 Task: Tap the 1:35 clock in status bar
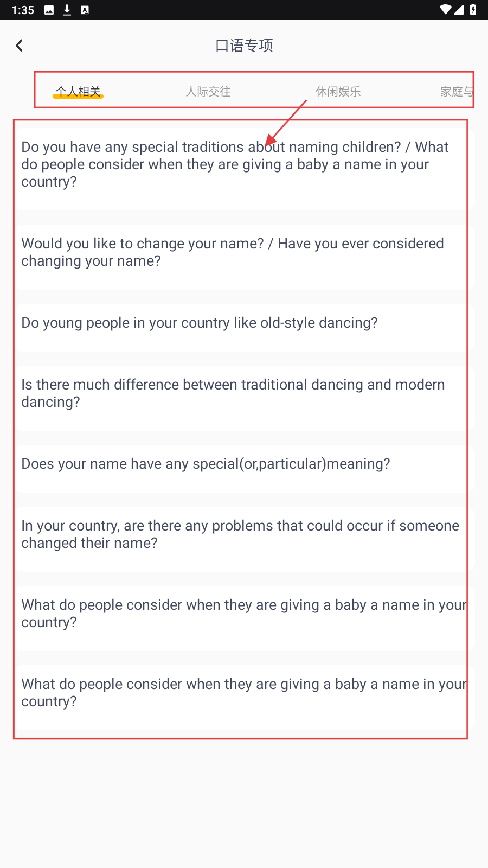point(23,10)
